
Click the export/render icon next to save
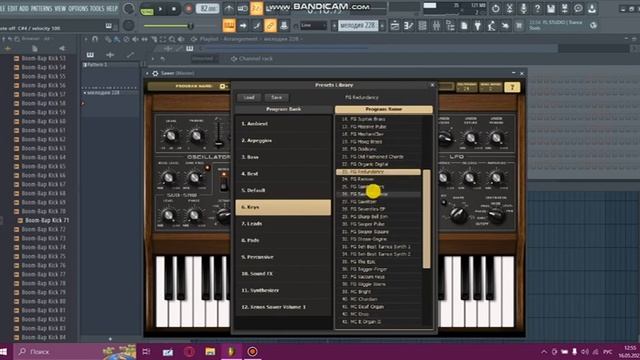pos(565,8)
